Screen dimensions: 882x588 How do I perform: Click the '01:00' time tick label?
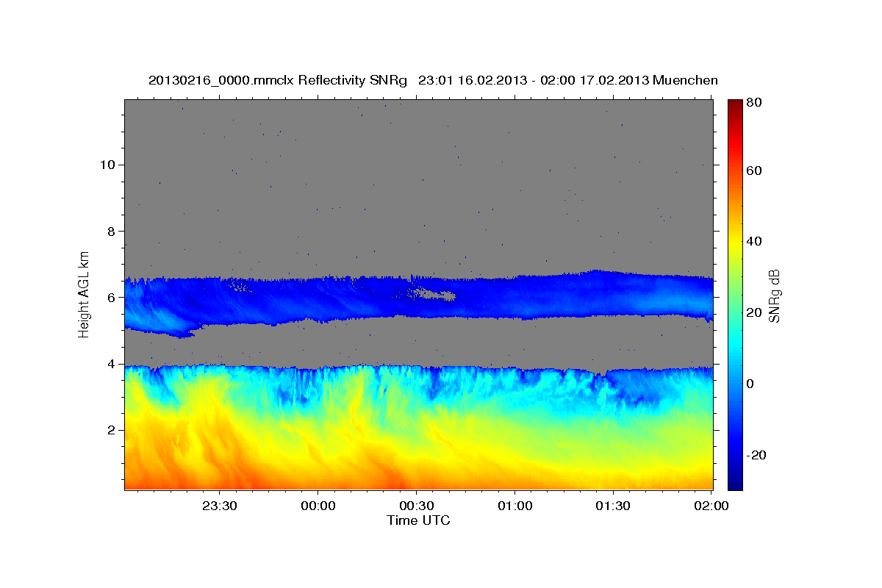tap(514, 506)
